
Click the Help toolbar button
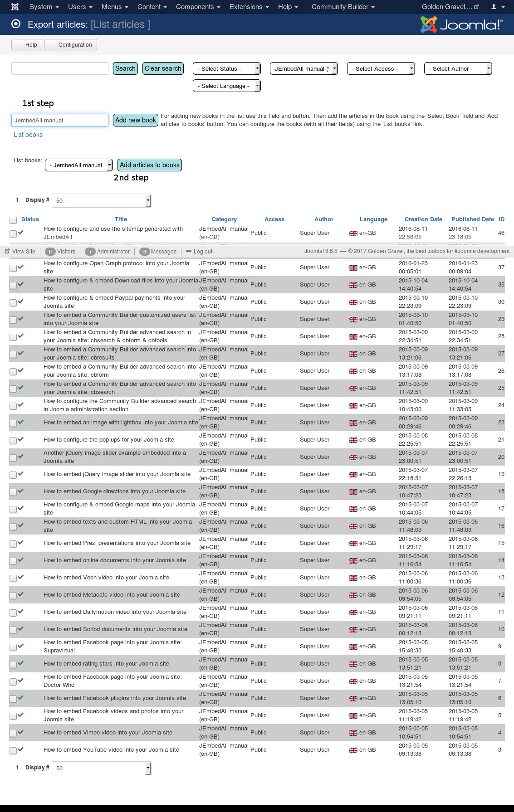[x=27, y=45]
